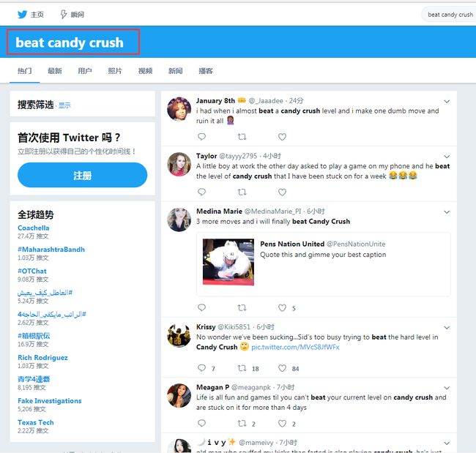The width and height of the screenshot is (476, 453).
Task: Expand options chevron on January 8th tweet
Action: (447, 101)
